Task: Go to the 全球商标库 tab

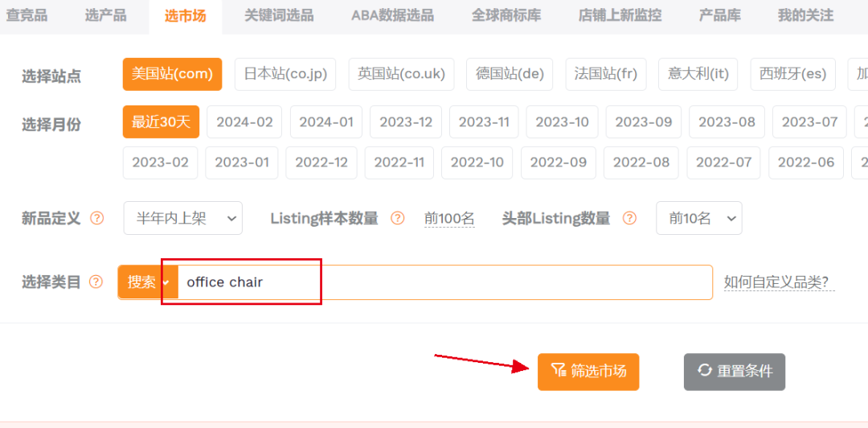Action: [506, 15]
